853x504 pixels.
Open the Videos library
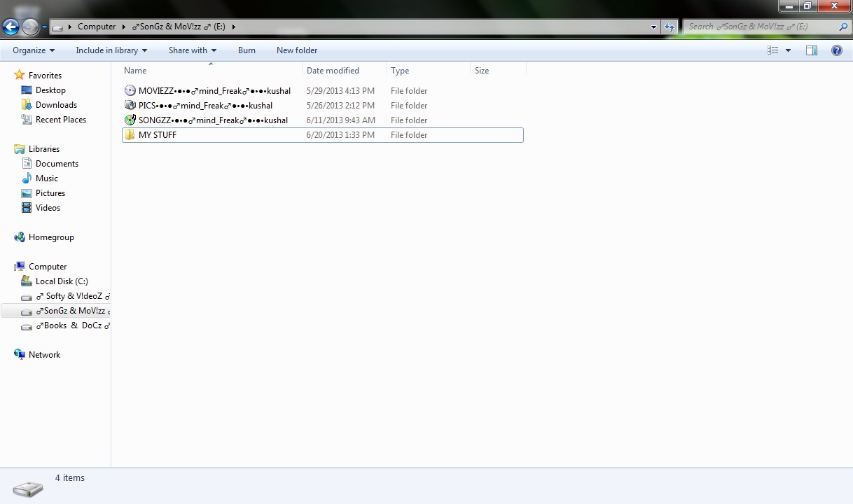point(48,208)
